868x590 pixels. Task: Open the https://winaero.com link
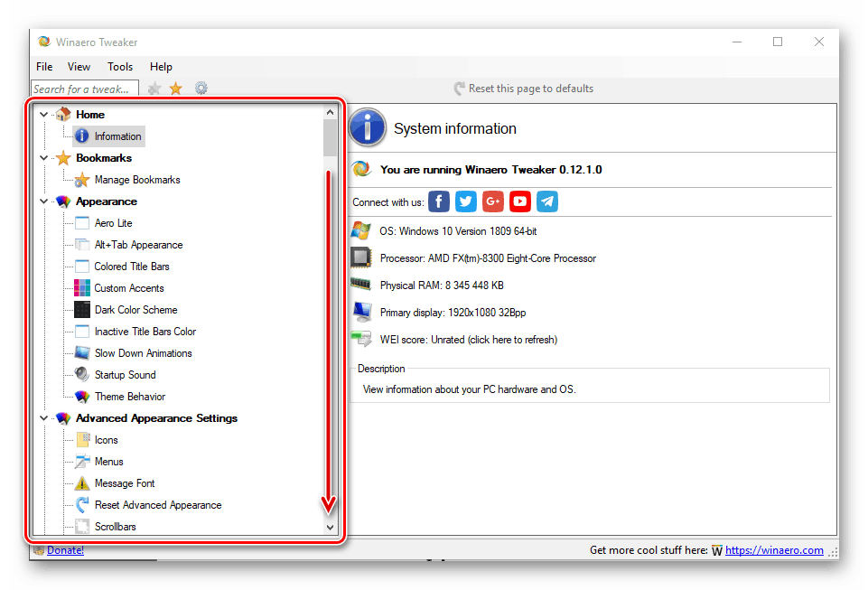tap(774, 550)
